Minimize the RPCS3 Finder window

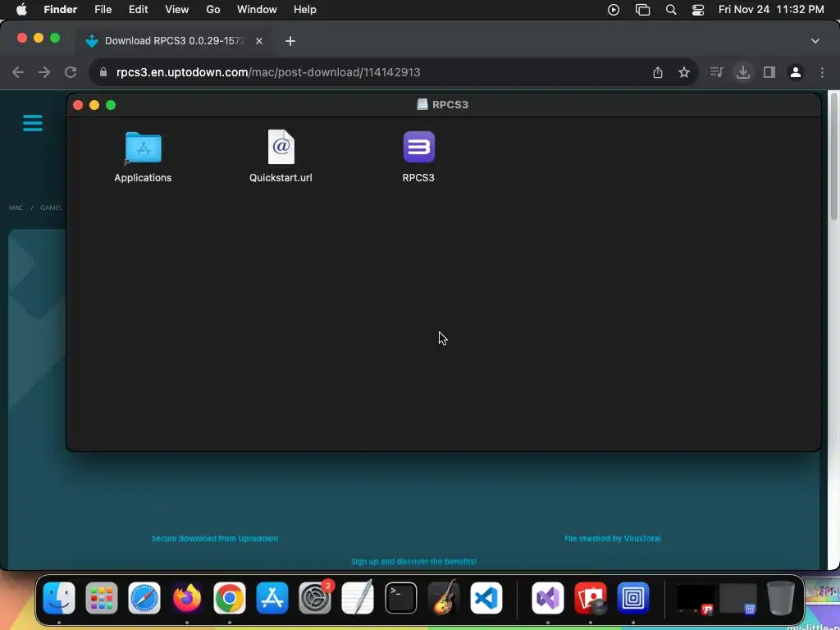[94, 105]
